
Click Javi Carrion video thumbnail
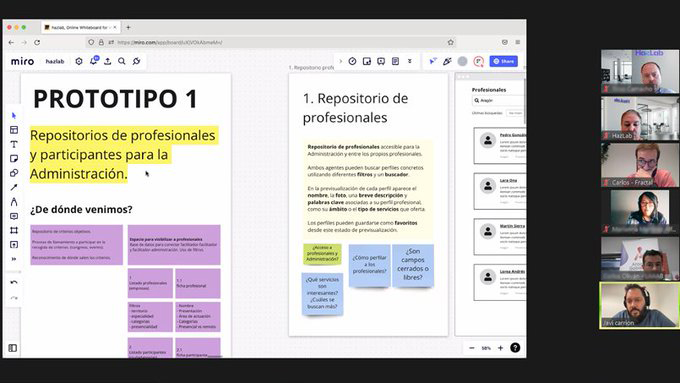(x=640, y=305)
